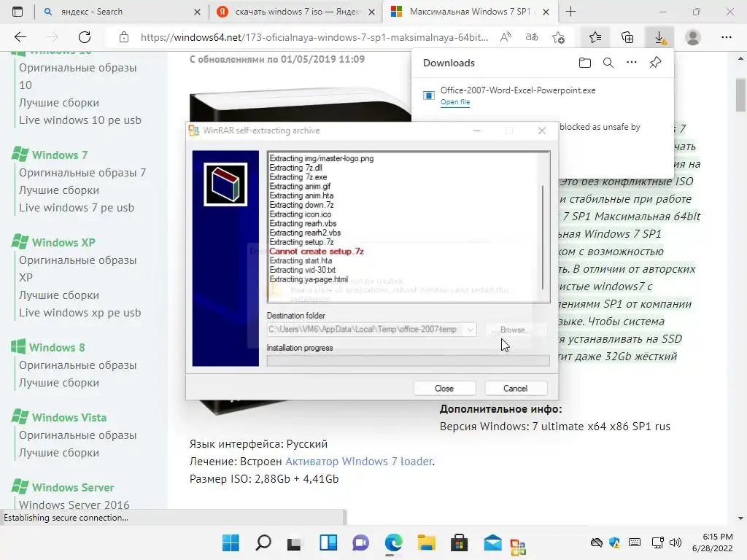Select Extracting img/master-logo.png log line
The width and height of the screenshot is (747, 560).
pos(322,158)
